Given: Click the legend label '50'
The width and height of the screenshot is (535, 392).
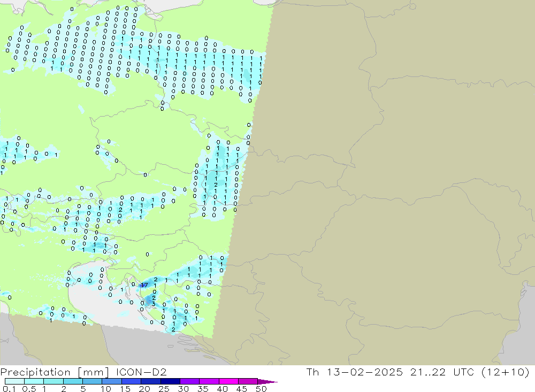Looking at the screenshot, I should (261, 389).
